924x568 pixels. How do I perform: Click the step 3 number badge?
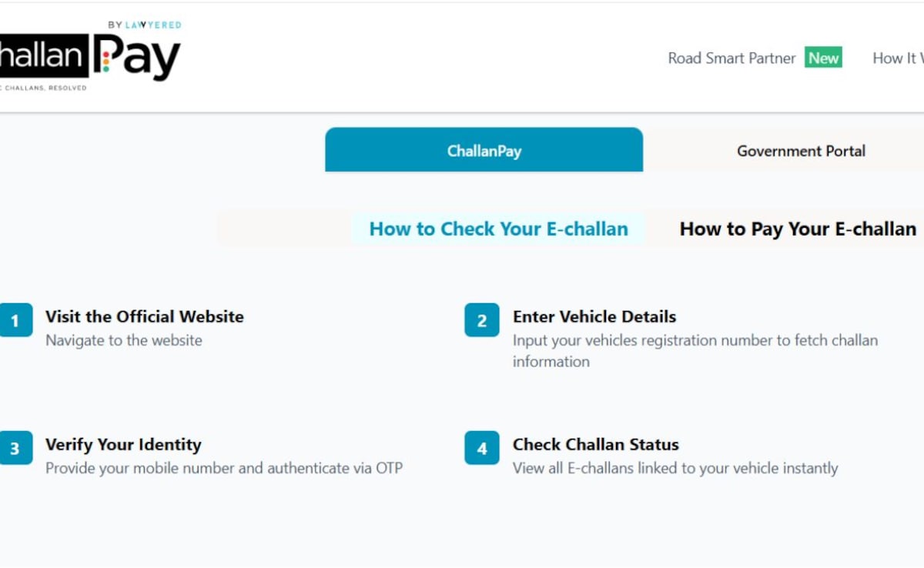tap(15, 448)
